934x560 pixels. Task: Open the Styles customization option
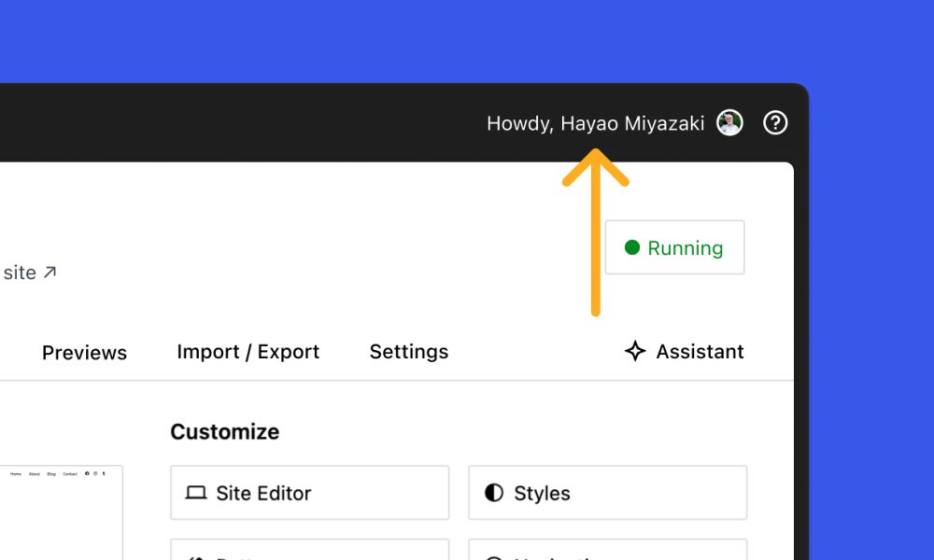tap(607, 493)
